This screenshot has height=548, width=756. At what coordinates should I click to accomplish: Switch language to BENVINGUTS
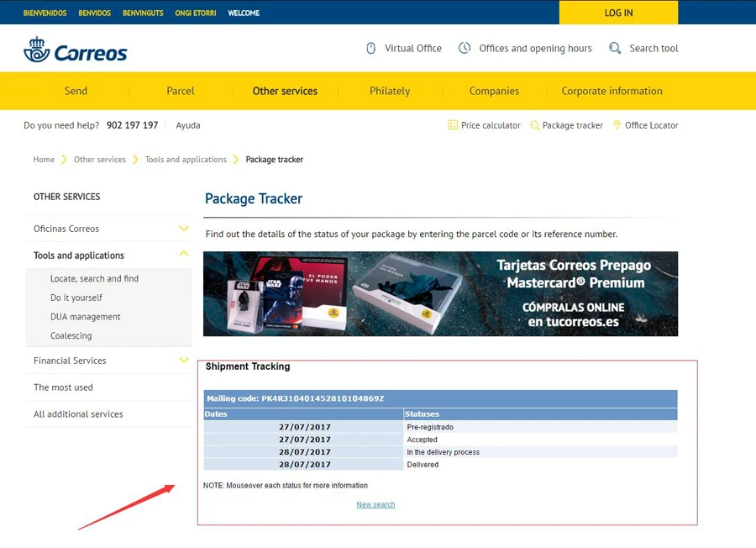coord(143,13)
